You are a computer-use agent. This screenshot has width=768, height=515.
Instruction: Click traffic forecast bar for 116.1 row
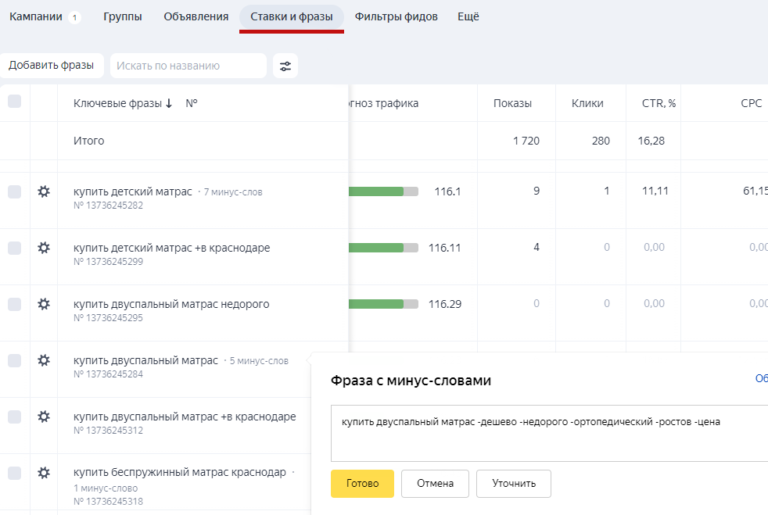coord(384,192)
